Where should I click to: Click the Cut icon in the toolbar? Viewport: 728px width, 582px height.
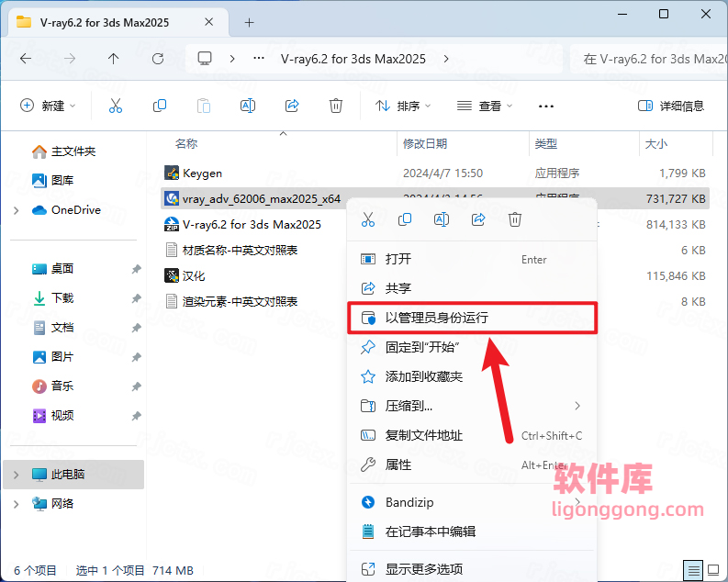[x=115, y=106]
